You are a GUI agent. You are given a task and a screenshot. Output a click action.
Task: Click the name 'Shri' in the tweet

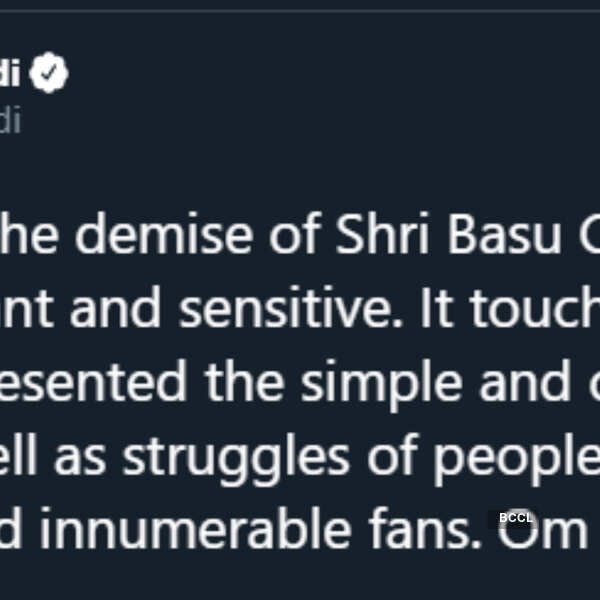click(382, 233)
